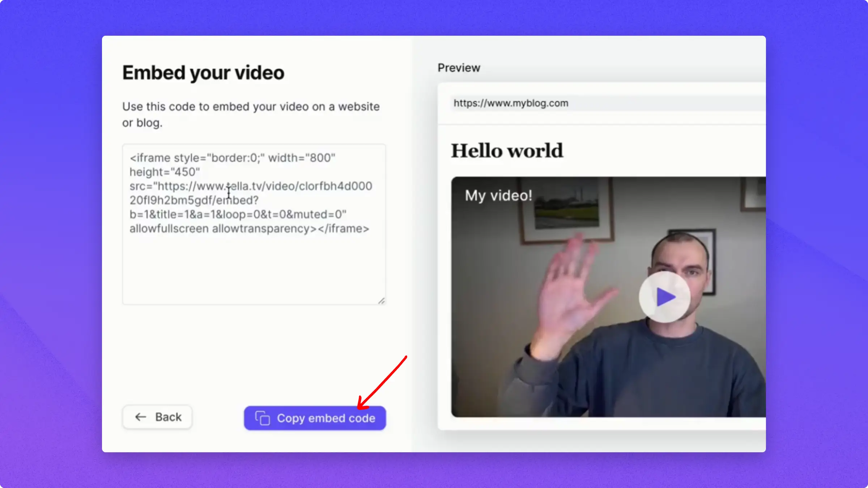
Task: Click the left arrow icon on Back
Action: click(x=141, y=417)
